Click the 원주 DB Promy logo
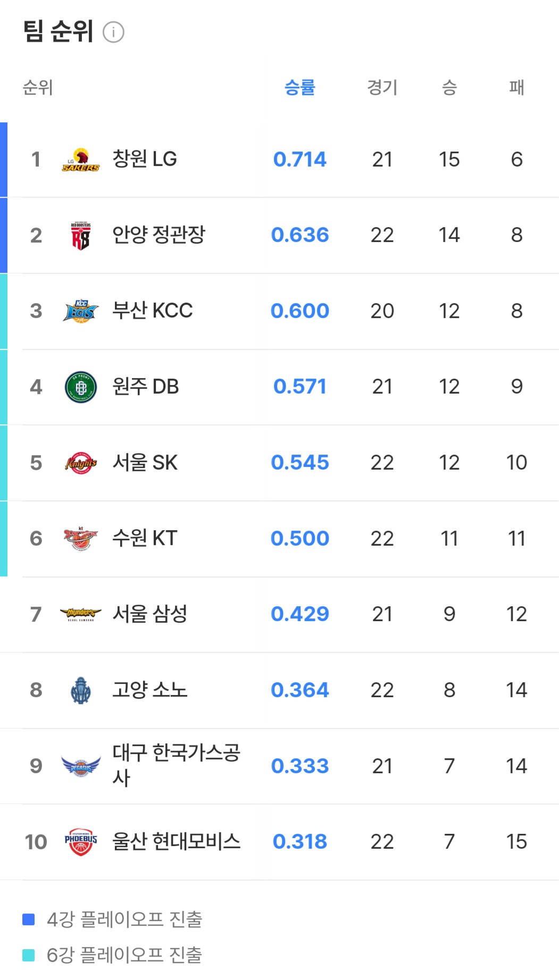Image resolution: width=559 pixels, height=980 pixels. pos(81,387)
